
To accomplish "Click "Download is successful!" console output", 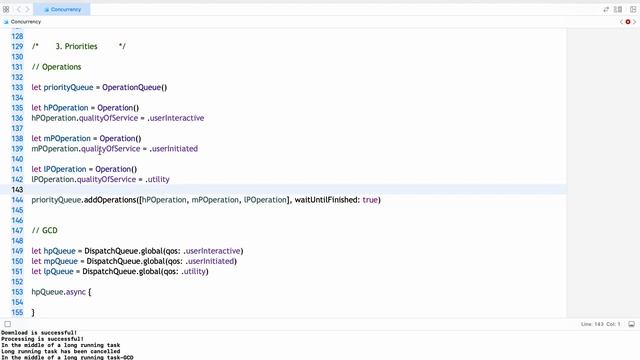I will click(x=39, y=333).
